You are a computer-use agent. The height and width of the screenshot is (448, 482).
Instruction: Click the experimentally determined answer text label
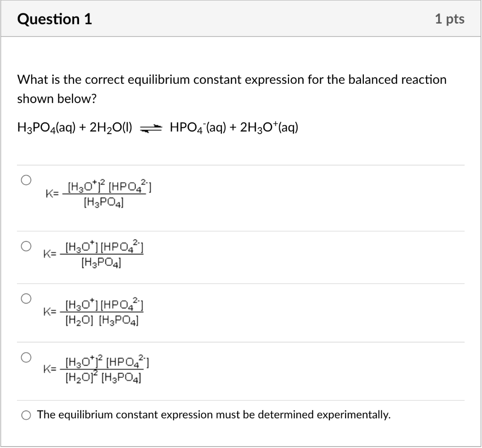(214, 415)
